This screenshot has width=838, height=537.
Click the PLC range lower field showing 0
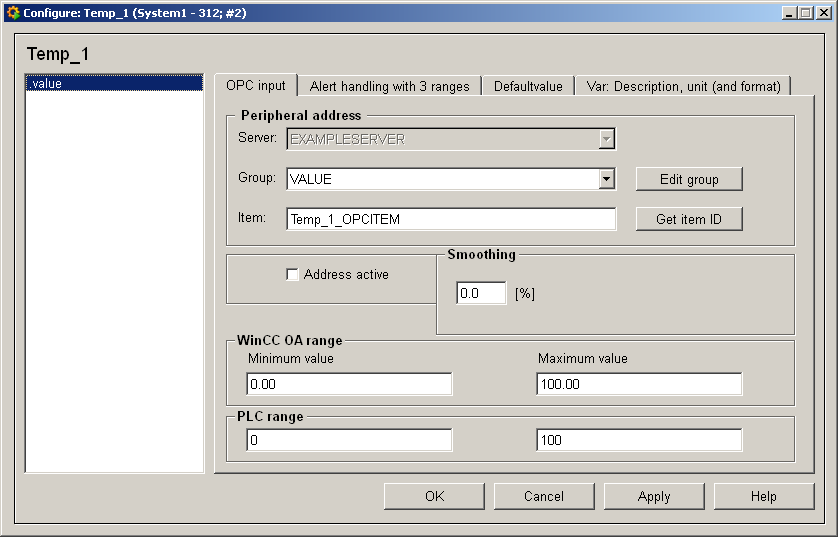(349, 440)
